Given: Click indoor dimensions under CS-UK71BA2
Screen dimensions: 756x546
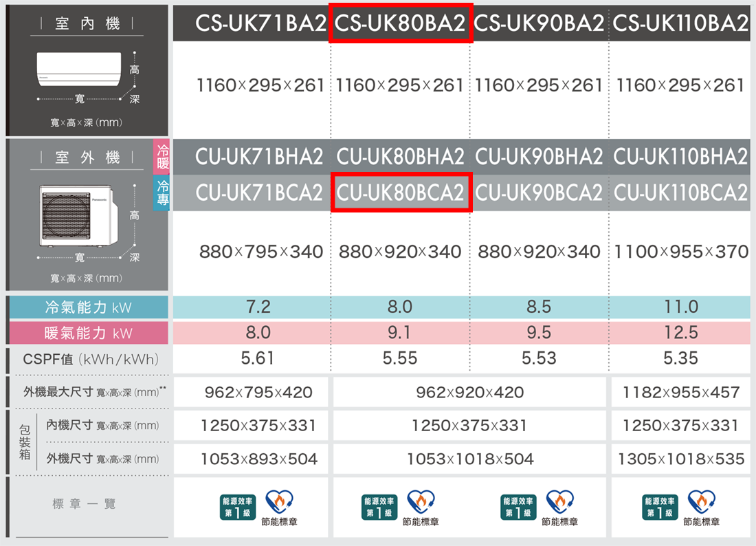Looking at the screenshot, I should [x=260, y=85].
